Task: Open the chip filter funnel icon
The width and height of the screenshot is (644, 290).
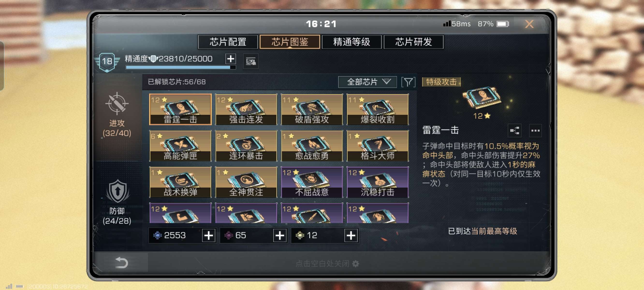Action: pyautogui.click(x=408, y=82)
